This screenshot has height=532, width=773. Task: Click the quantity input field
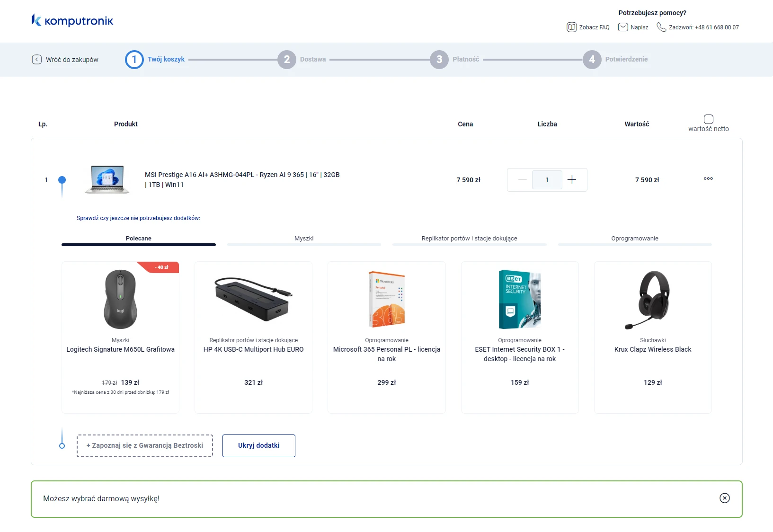pyautogui.click(x=547, y=180)
